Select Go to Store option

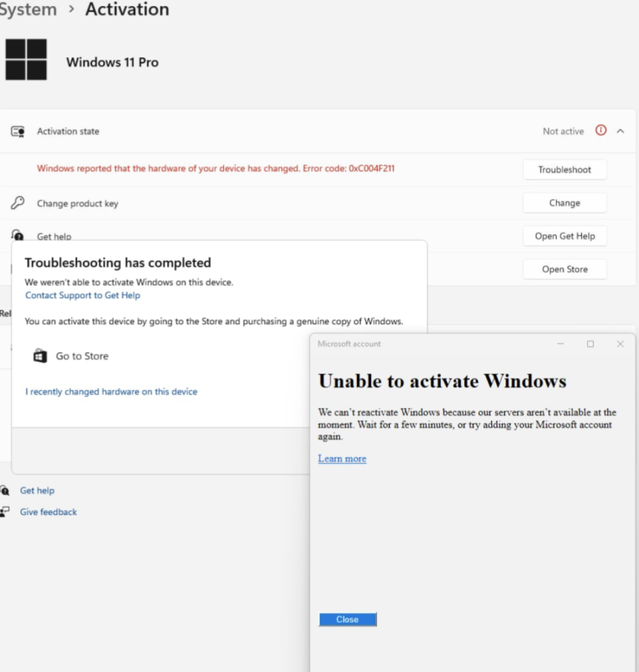(71, 355)
